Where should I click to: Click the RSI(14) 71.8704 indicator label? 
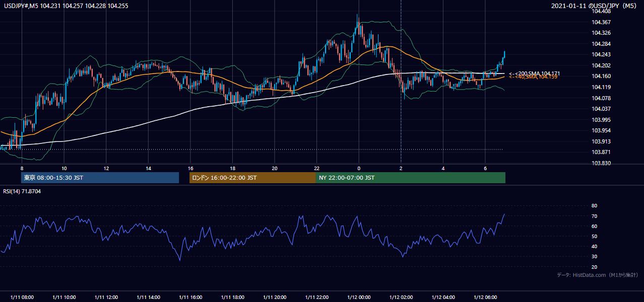coord(22,191)
